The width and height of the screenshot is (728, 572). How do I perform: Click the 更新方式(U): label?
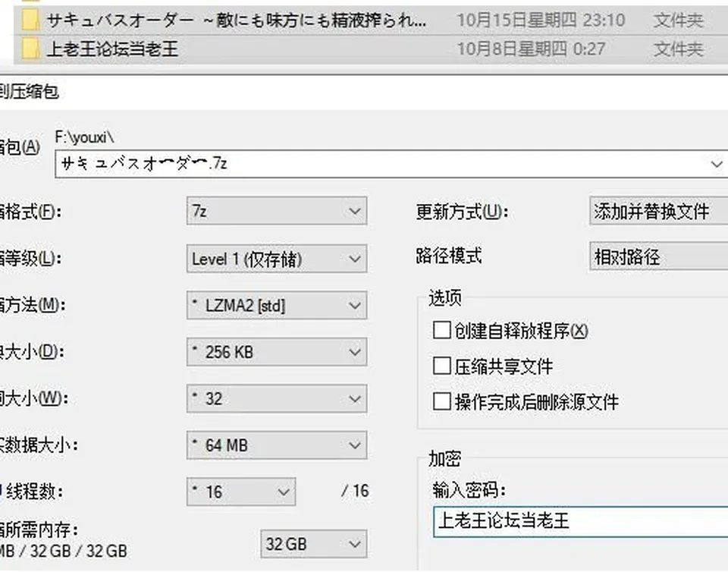[462, 212]
